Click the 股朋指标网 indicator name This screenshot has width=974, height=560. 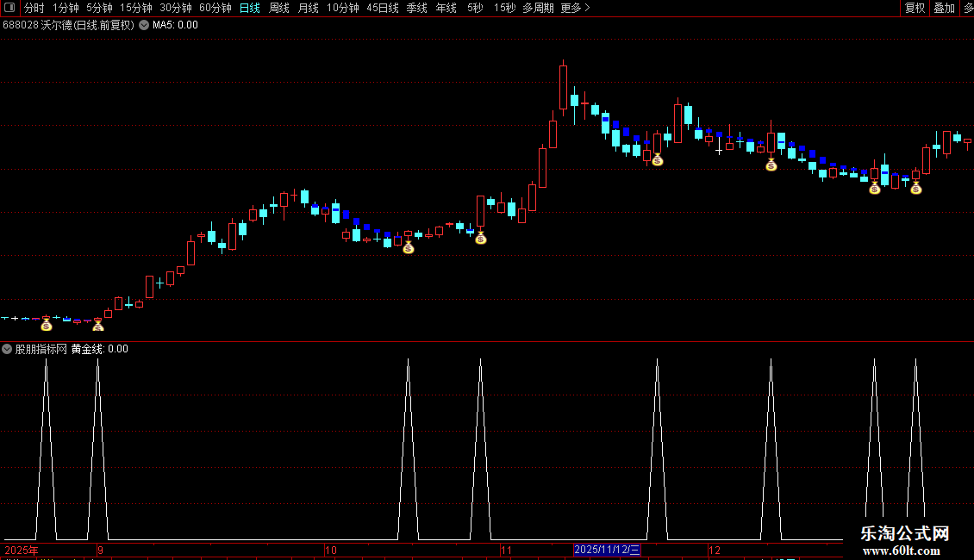click(x=41, y=349)
